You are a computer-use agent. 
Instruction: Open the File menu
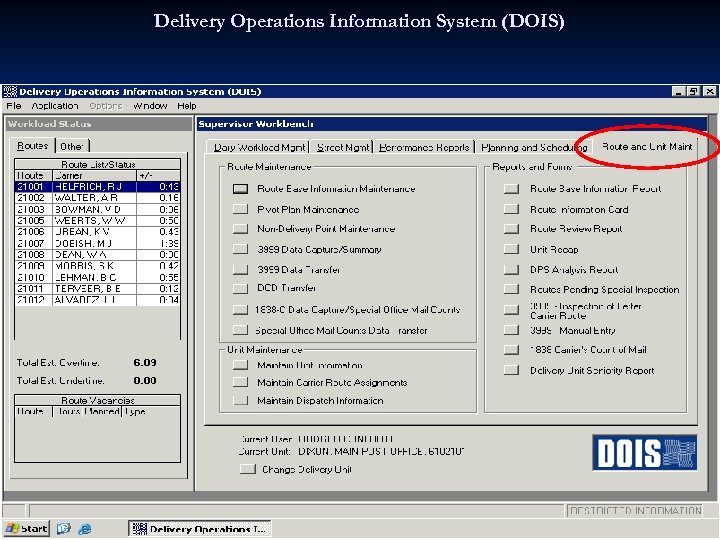pyautogui.click(x=14, y=106)
